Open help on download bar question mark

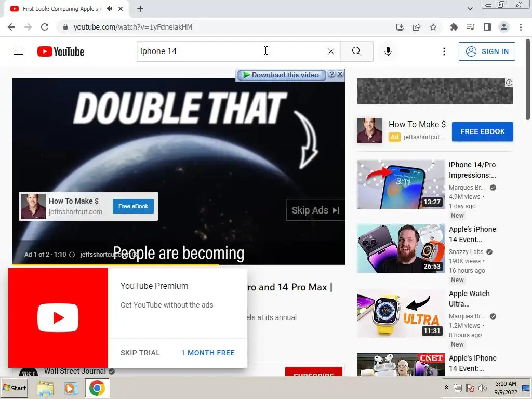pos(331,74)
